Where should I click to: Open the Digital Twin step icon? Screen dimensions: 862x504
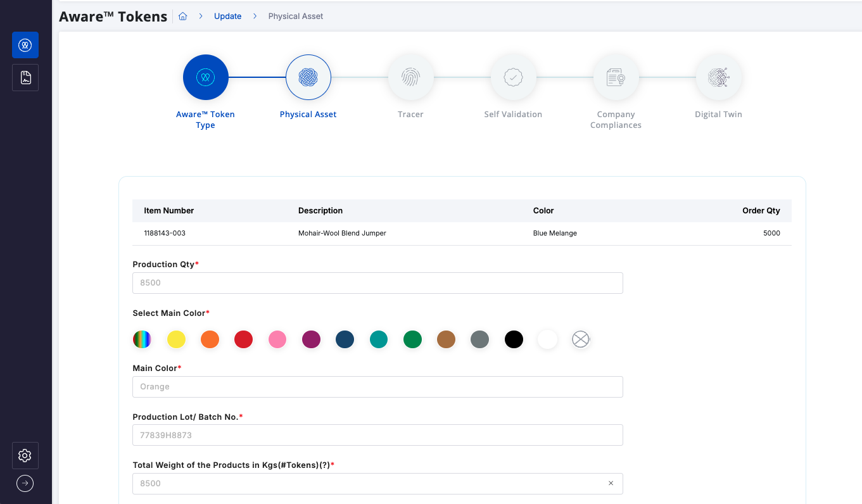click(718, 77)
